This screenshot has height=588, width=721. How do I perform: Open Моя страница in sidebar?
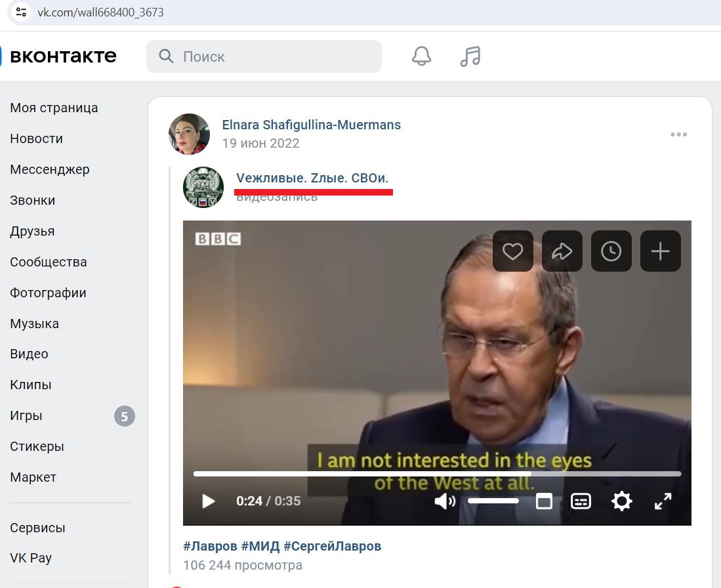click(54, 108)
